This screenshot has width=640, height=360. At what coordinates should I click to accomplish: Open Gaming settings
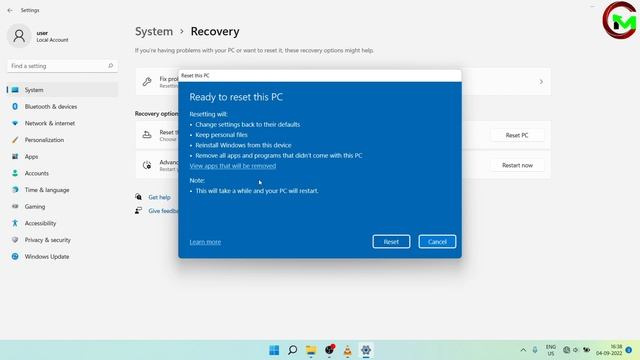[x=62, y=207]
